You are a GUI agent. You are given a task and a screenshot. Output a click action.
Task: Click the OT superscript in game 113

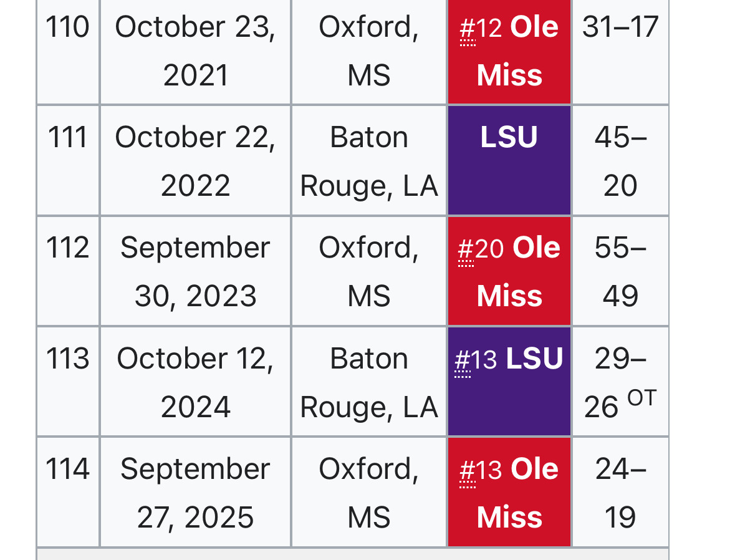click(x=641, y=398)
